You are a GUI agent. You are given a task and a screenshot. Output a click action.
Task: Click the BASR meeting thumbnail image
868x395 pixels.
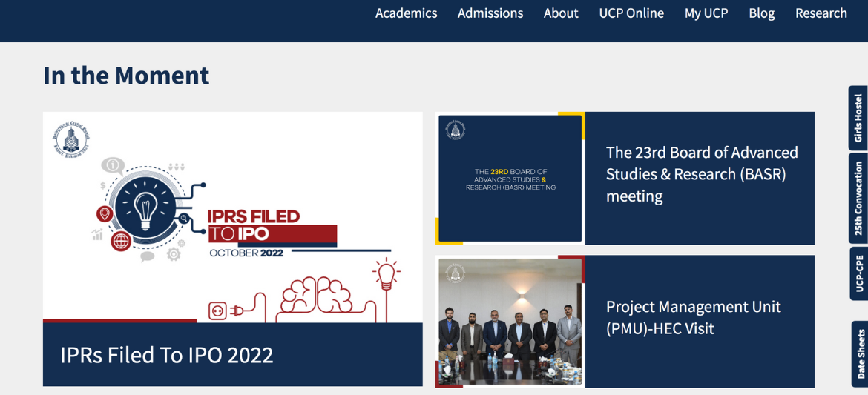(x=510, y=178)
